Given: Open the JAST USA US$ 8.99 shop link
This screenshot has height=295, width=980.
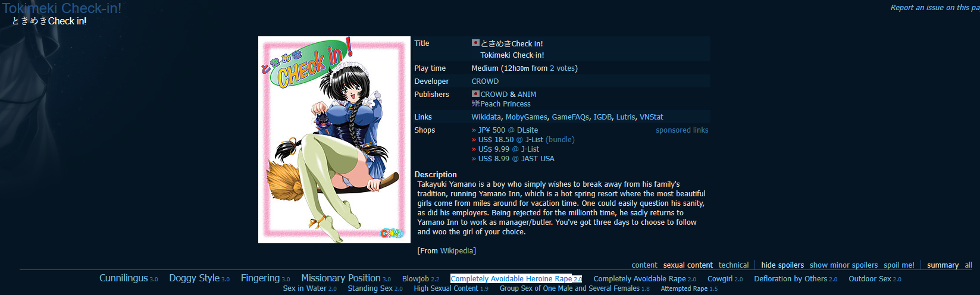Looking at the screenshot, I should click(516, 159).
